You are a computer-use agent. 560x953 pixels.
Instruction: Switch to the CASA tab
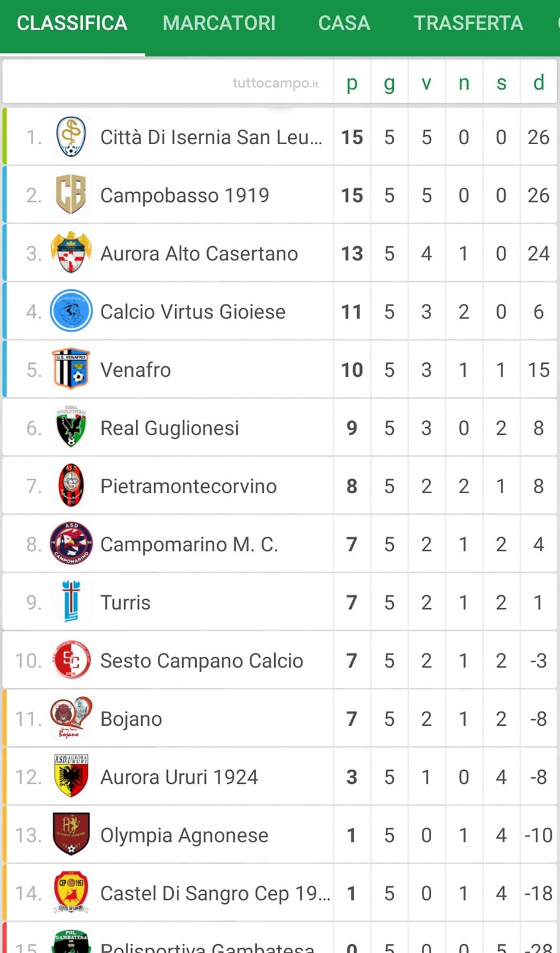[344, 23]
